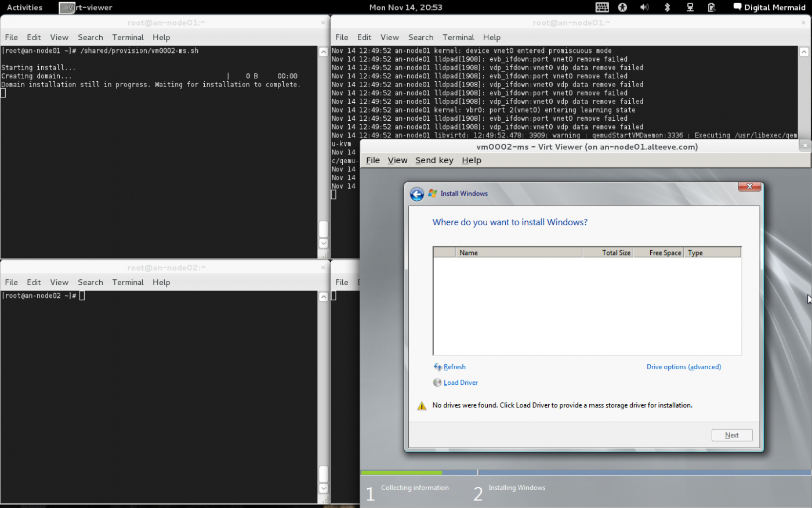812x508 pixels.
Task: Open Virt Viewer View menu
Action: (x=397, y=160)
